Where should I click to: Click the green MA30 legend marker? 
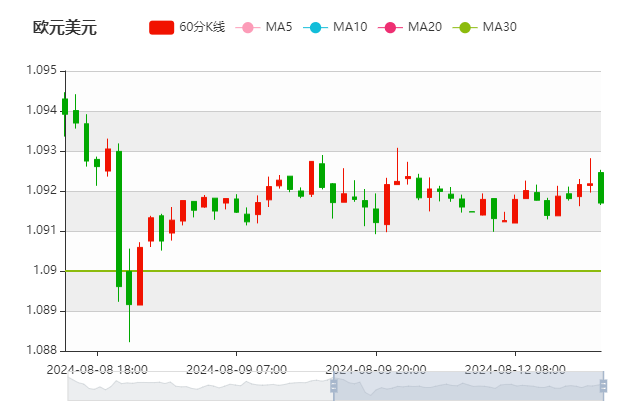coord(465,28)
